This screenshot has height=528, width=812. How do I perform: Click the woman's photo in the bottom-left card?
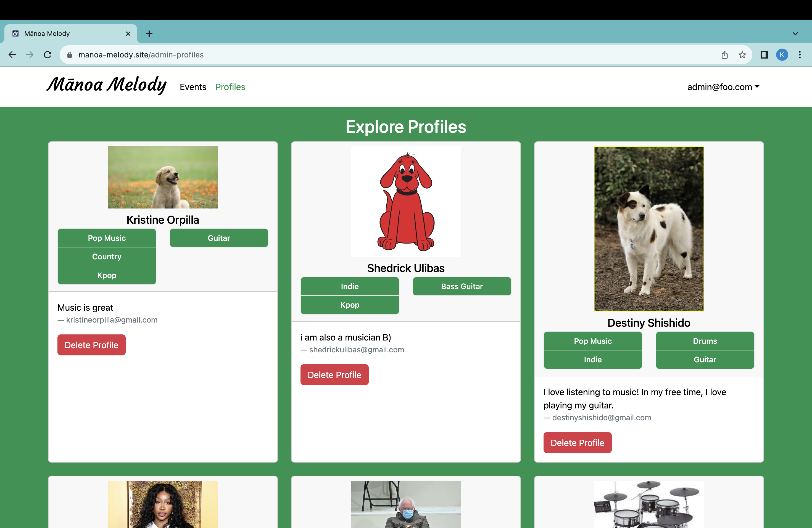(x=163, y=505)
